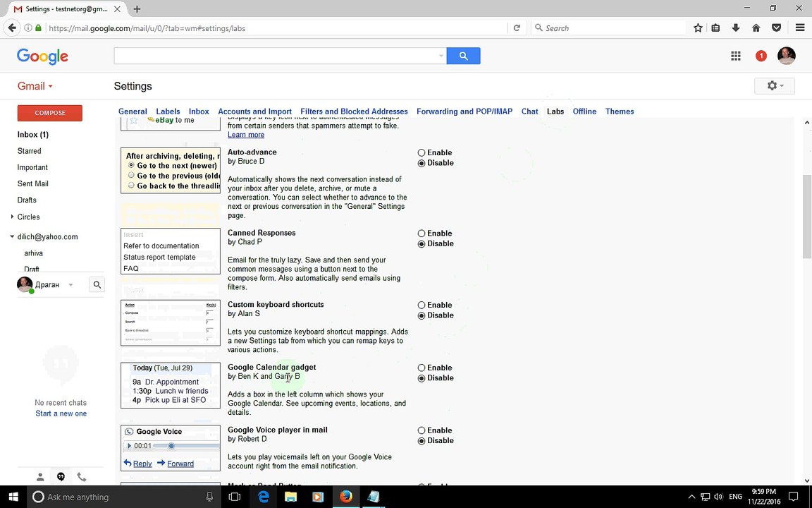Open the Labels settings tab

[x=168, y=111]
